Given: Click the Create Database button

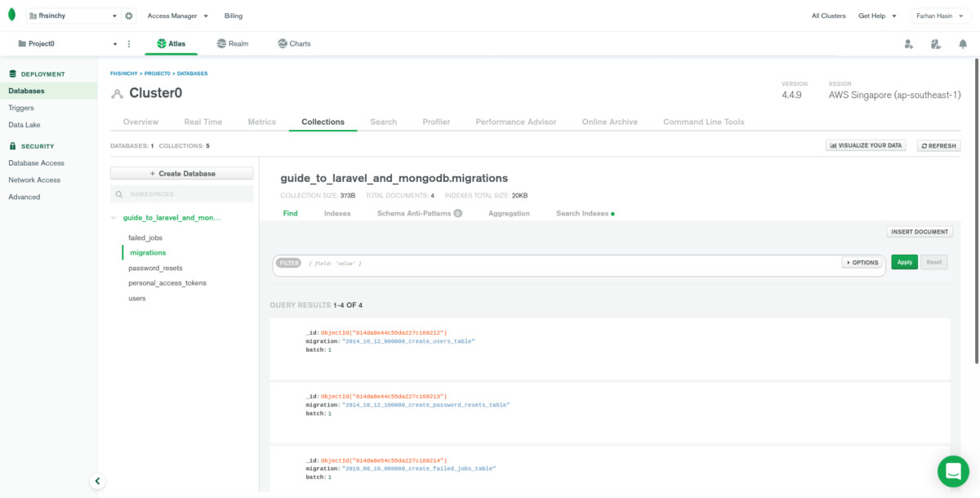Looking at the screenshot, I should pos(181,173).
